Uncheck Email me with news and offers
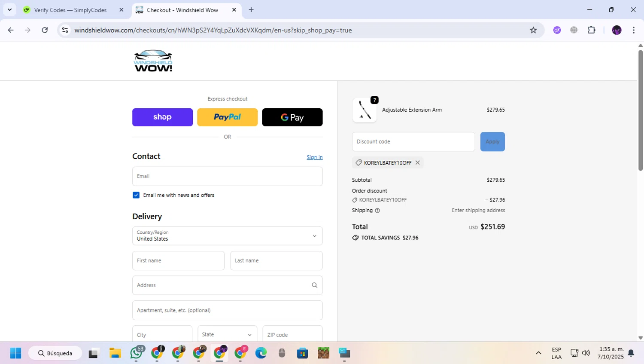This screenshot has height=364, width=644. point(136,195)
